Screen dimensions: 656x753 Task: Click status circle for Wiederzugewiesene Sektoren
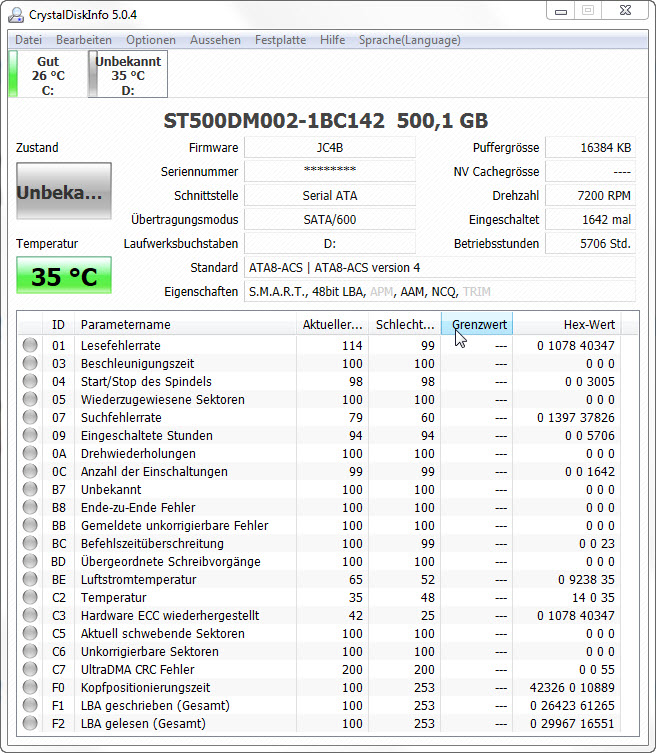tap(30, 399)
